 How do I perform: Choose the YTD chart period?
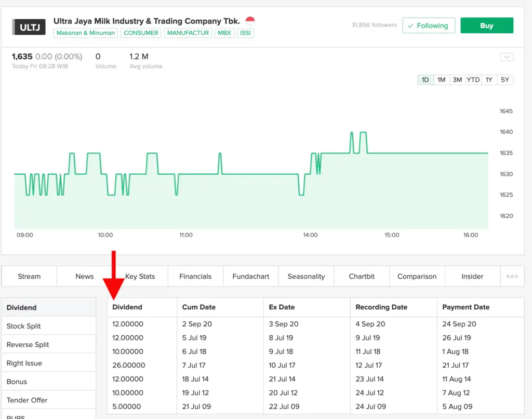pyautogui.click(x=473, y=80)
